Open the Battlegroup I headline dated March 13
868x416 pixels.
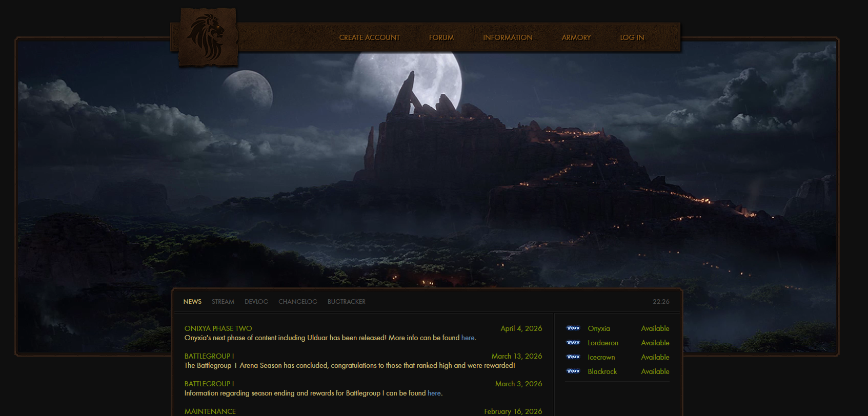(x=209, y=356)
